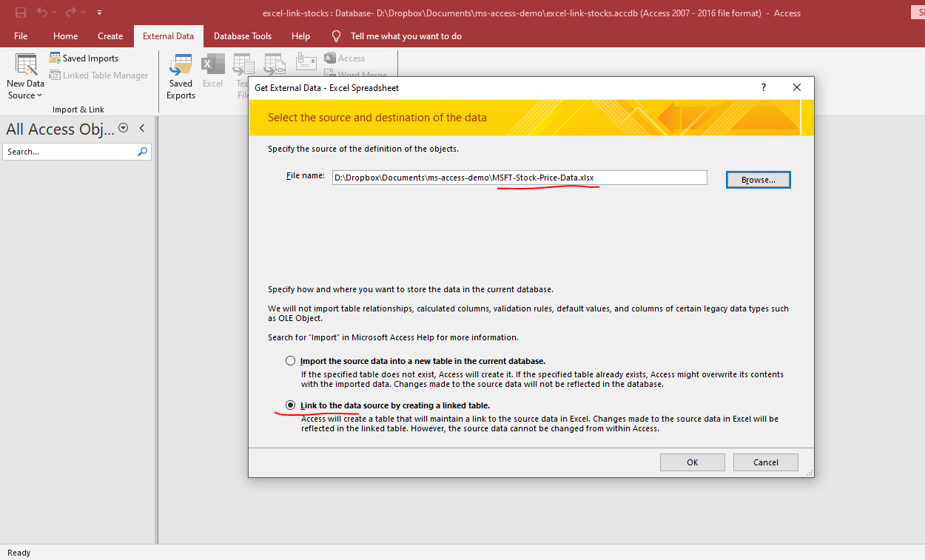Click the 'Import & Link' group label
This screenshot has width=925, height=560.
tap(78, 109)
